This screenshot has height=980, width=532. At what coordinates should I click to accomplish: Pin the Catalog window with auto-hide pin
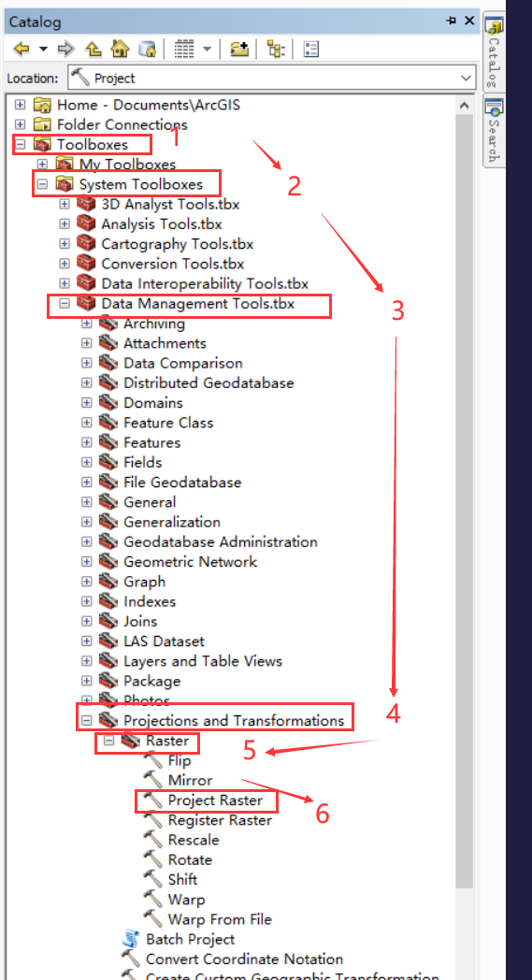pos(452,21)
